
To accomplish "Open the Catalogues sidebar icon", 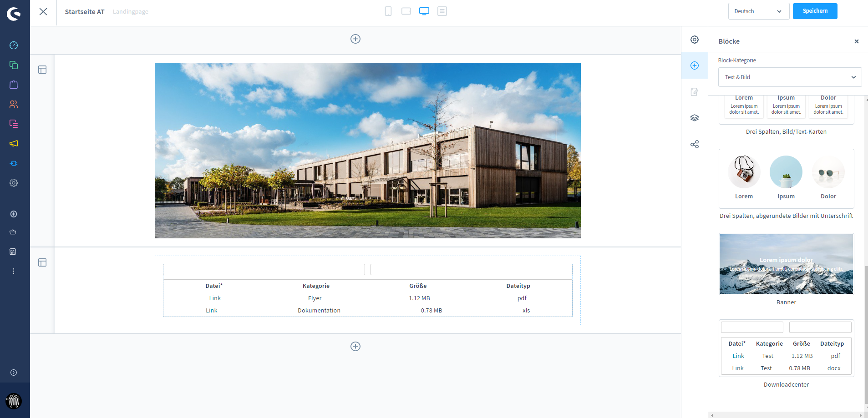I will (14, 65).
